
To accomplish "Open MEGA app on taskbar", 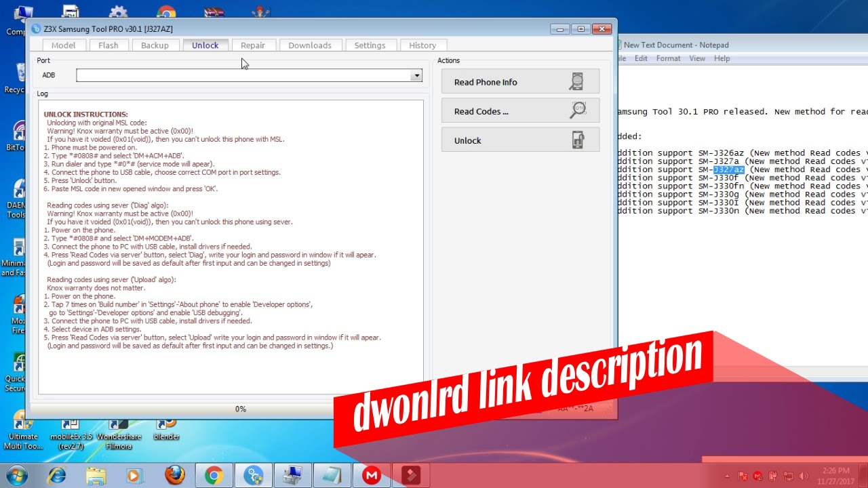I will point(372,476).
